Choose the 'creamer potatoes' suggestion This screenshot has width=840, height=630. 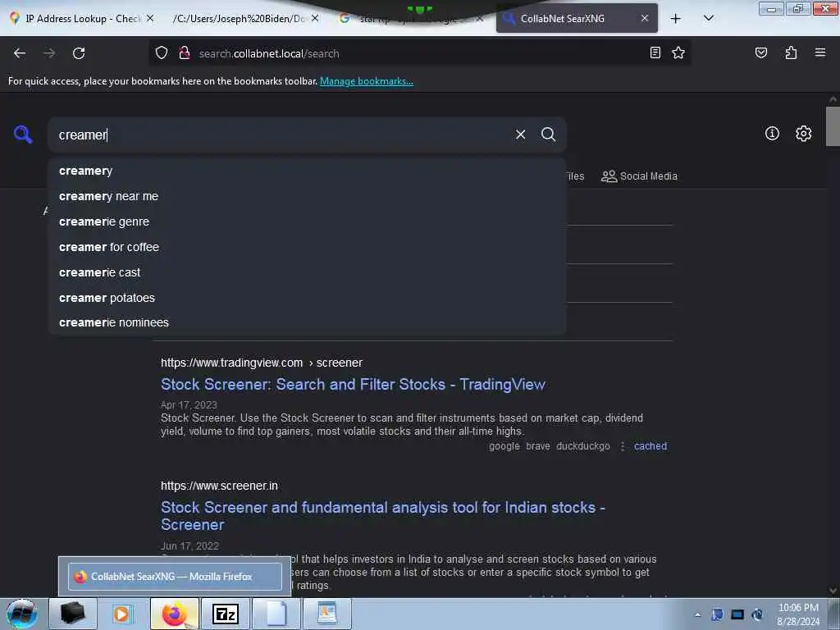[307, 298]
